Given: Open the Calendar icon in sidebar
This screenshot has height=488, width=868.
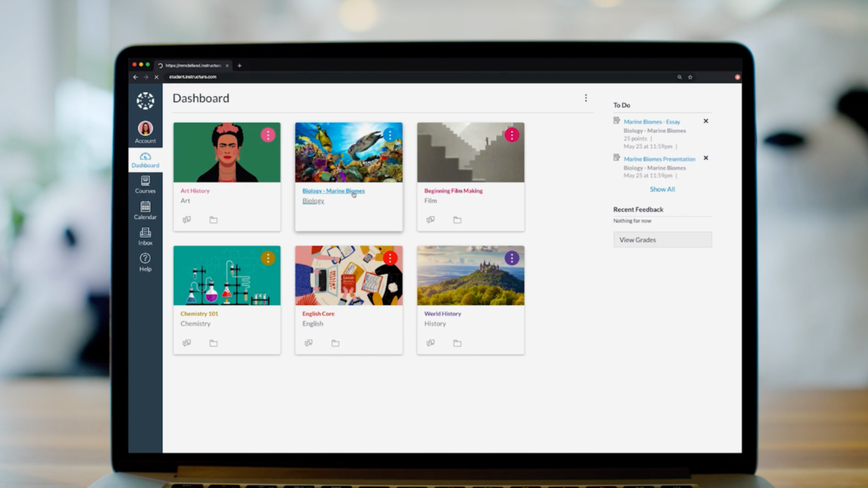Looking at the screenshot, I should coord(145,208).
